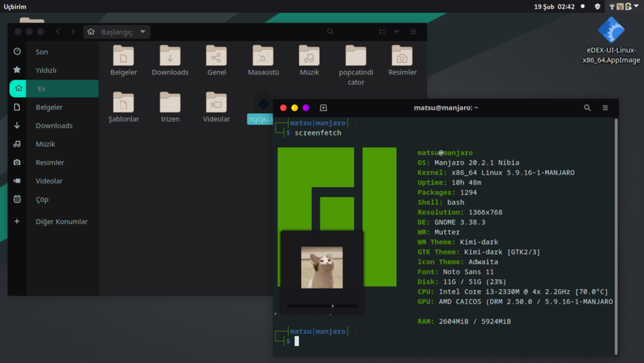This screenshot has height=363, width=644.
Task: Open eDEX-UI AppImage desktop icon
Action: point(611,30)
